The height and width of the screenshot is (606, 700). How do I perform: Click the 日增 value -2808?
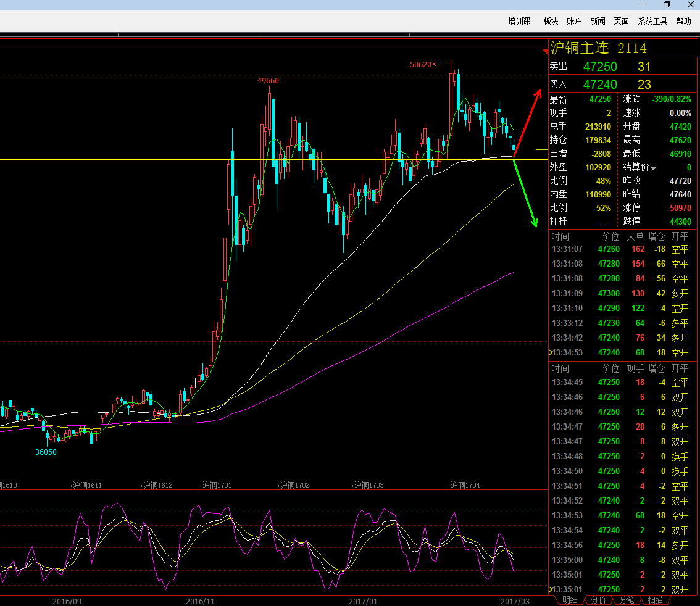[601, 154]
